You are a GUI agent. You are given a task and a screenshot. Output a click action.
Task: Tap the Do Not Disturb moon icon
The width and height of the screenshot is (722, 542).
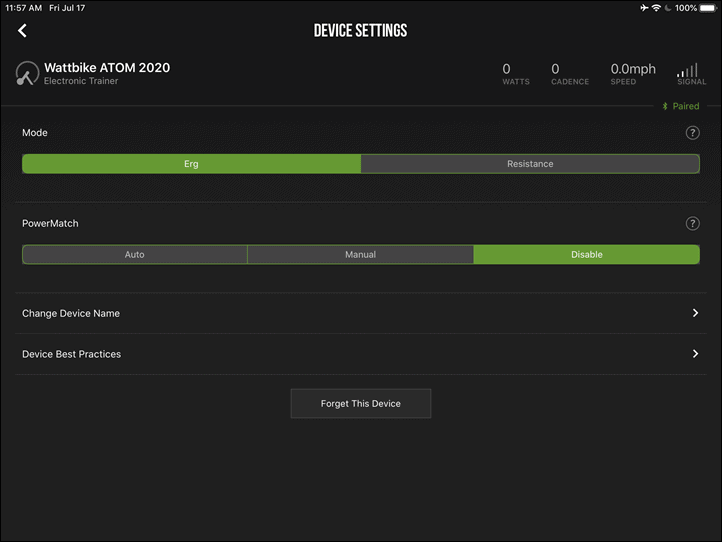tap(667, 8)
